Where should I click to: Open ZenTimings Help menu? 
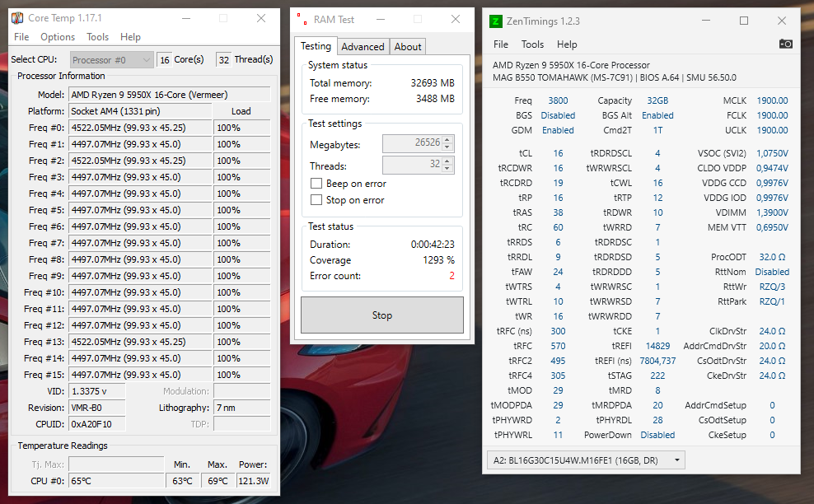click(x=567, y=44)
